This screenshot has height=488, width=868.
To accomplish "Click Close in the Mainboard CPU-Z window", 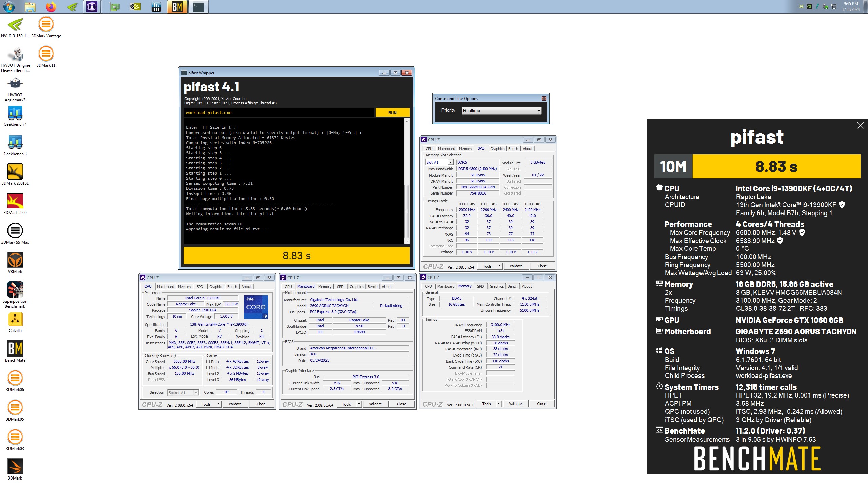I will pos(401,404).
